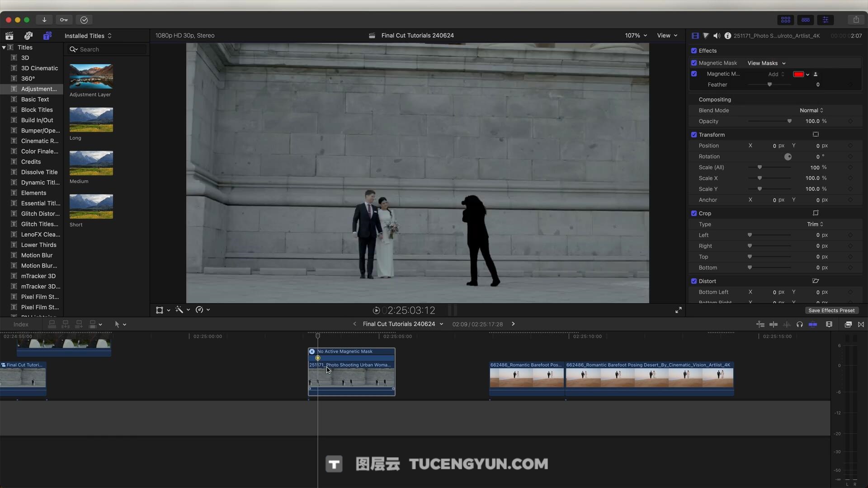
Task: Switch to the Info inspector icon
Action: (727, 36)
